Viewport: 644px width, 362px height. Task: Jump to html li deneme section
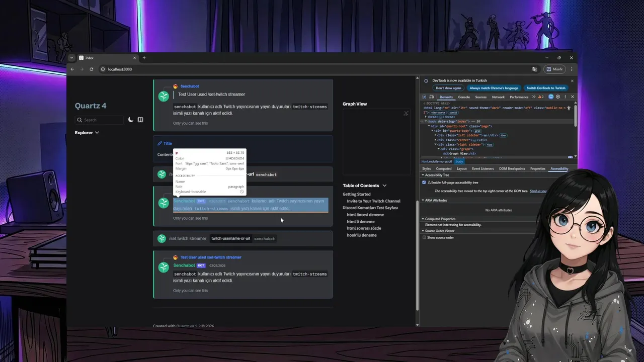361,221
